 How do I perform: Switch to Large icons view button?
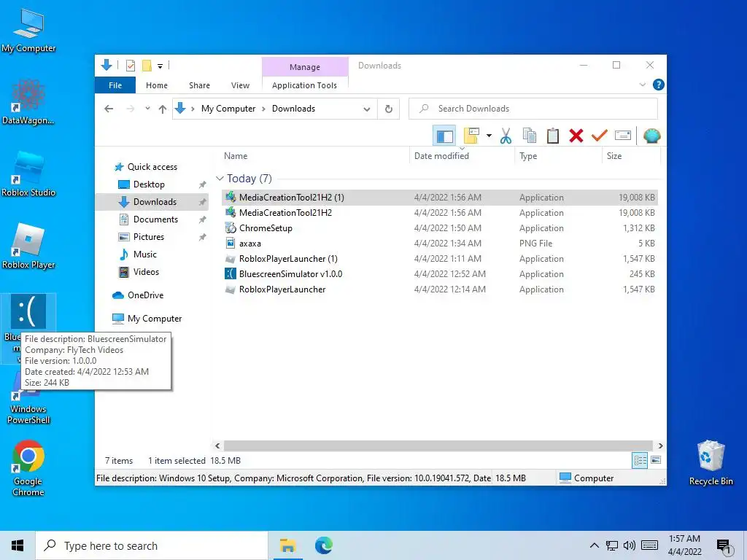pos(656,460)
